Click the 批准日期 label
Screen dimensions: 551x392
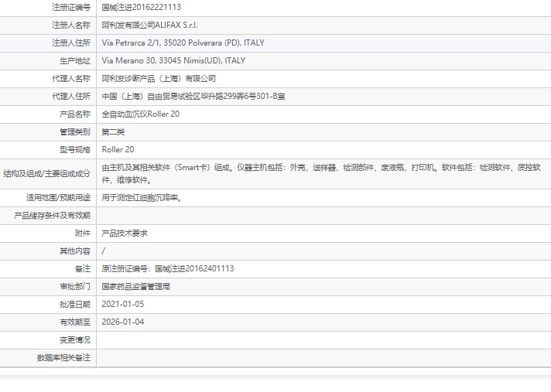(x=75, y=305)
